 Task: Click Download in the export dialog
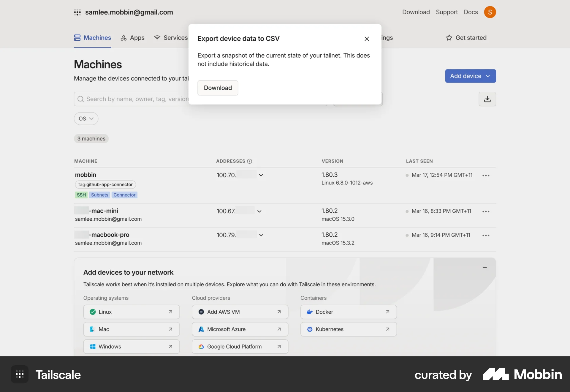pyautogui.click(x=218, y=88)
